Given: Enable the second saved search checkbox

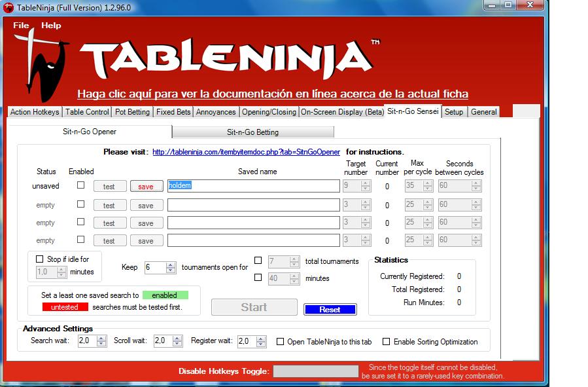Looking at the screenshot, I should click(80, 204).
